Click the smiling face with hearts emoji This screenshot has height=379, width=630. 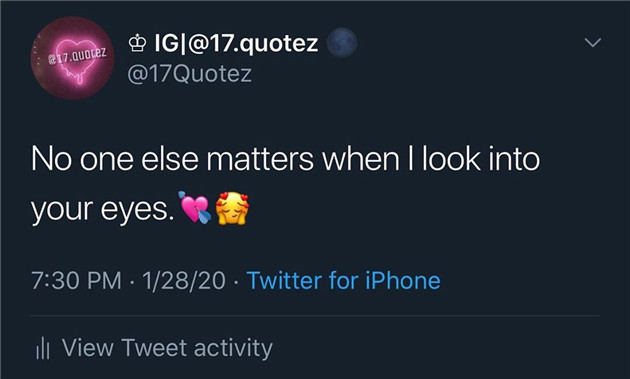tap(232, 208)
